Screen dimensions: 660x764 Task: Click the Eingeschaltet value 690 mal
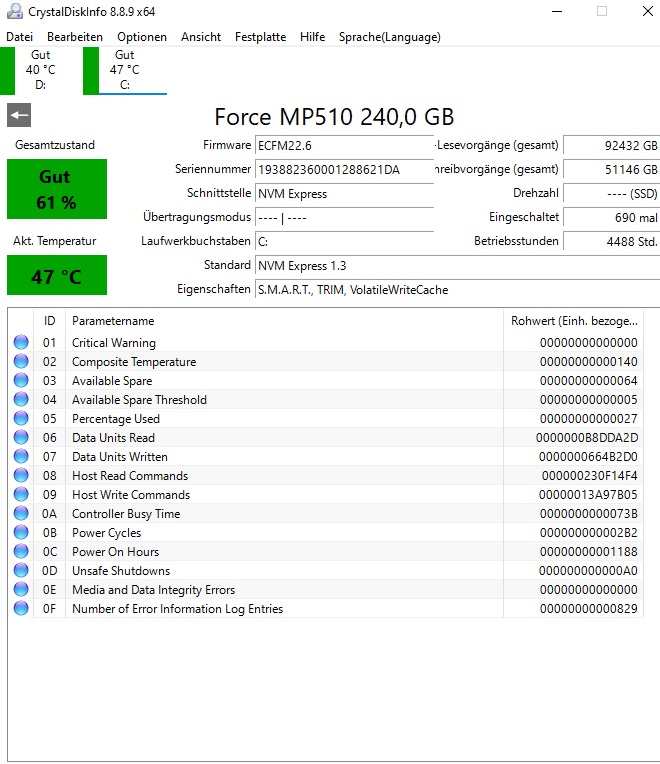coord(612,217)
